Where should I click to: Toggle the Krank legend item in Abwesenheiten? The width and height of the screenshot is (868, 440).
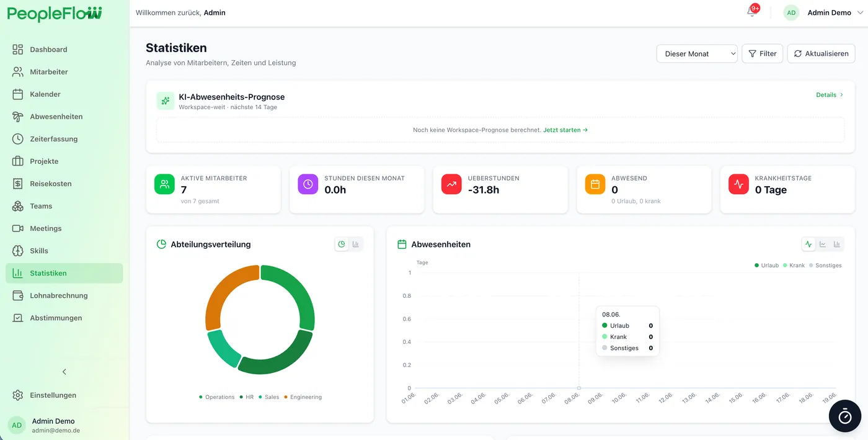794,266
